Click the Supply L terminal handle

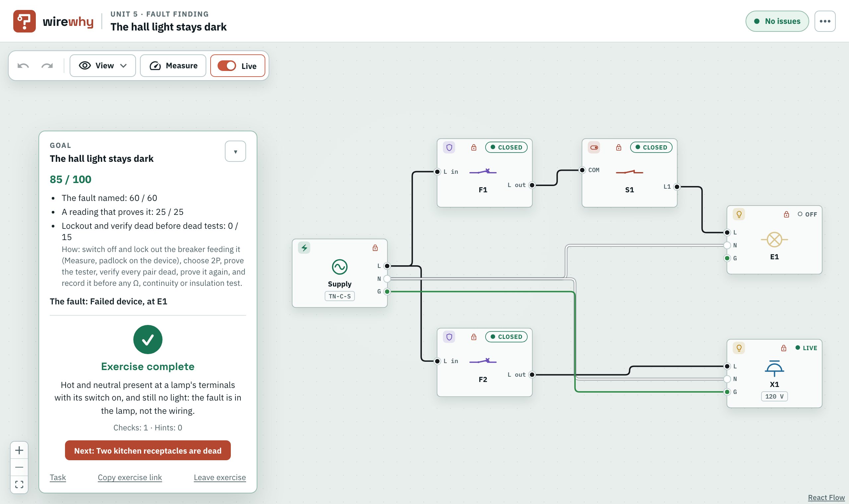point(387,266)
